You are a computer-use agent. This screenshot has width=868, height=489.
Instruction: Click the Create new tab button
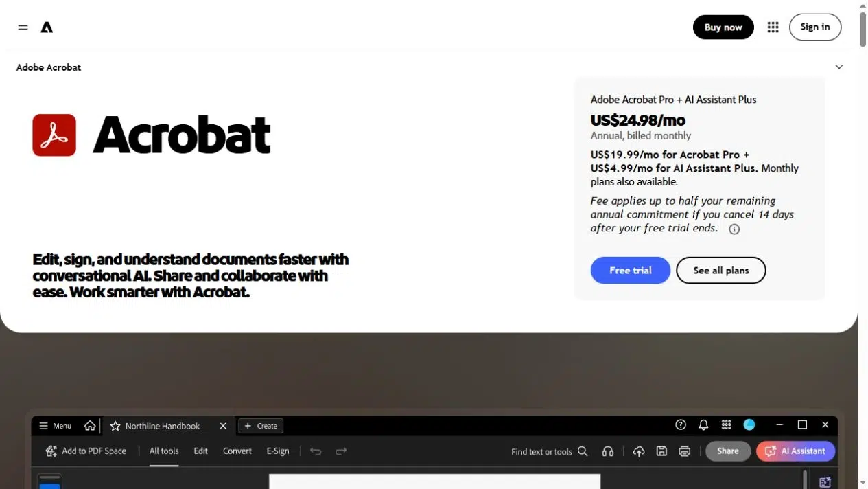pos(261,426)
